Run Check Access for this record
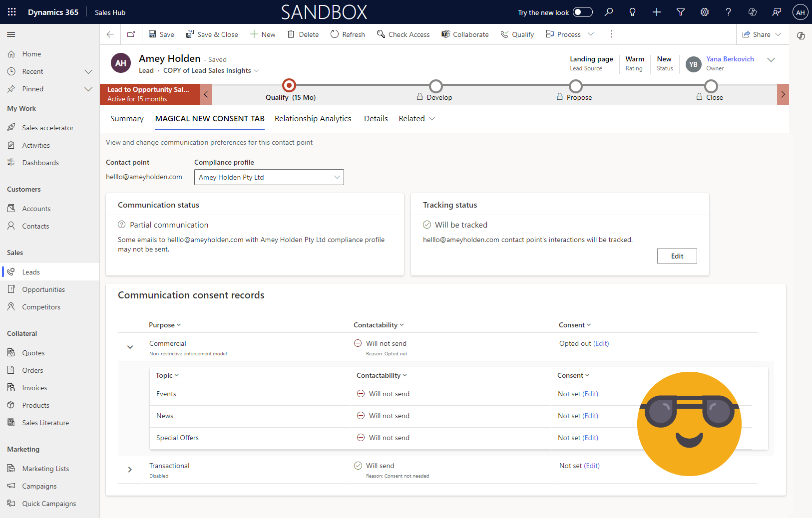The width and height of the screenshot is (812, 518). coord(403,34)
